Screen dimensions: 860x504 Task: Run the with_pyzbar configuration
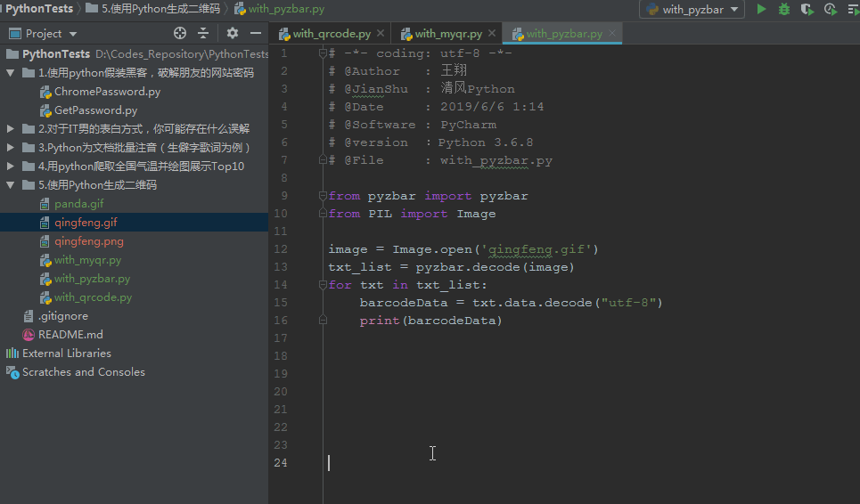pyautogui.click(x=761, y=9)
